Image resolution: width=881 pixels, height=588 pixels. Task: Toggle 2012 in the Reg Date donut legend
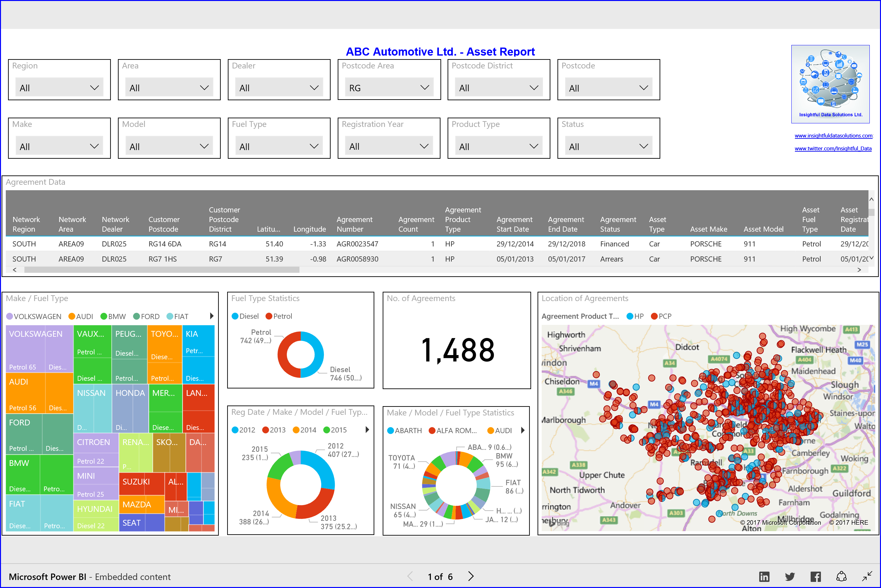244,430
